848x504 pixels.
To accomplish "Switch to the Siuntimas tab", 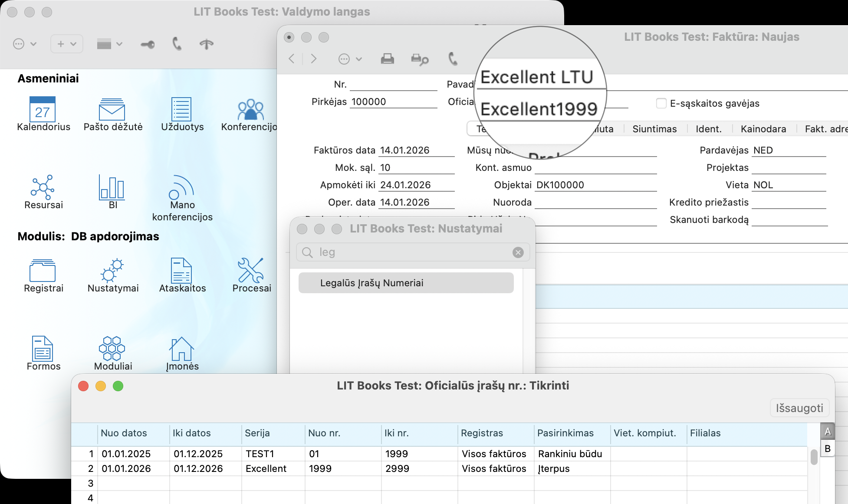I will 654,129.
